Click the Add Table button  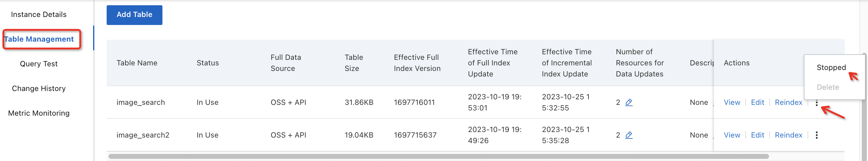(x=134, y=15)
